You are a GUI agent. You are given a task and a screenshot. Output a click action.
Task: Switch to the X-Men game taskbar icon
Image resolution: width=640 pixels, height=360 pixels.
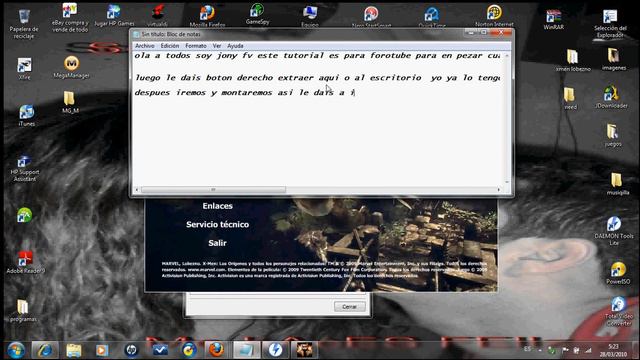click(x=304, y=350)
